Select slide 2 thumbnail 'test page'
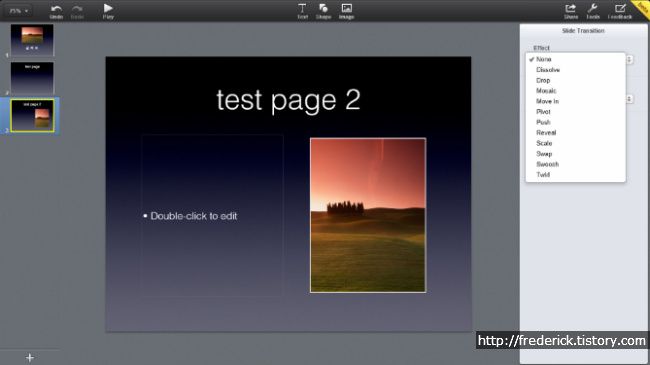Viewport: 650px width, 365px height. click(32, 78)
